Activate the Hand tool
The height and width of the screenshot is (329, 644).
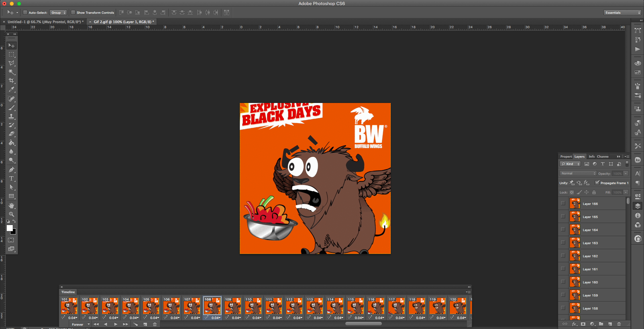coord(11,205)
